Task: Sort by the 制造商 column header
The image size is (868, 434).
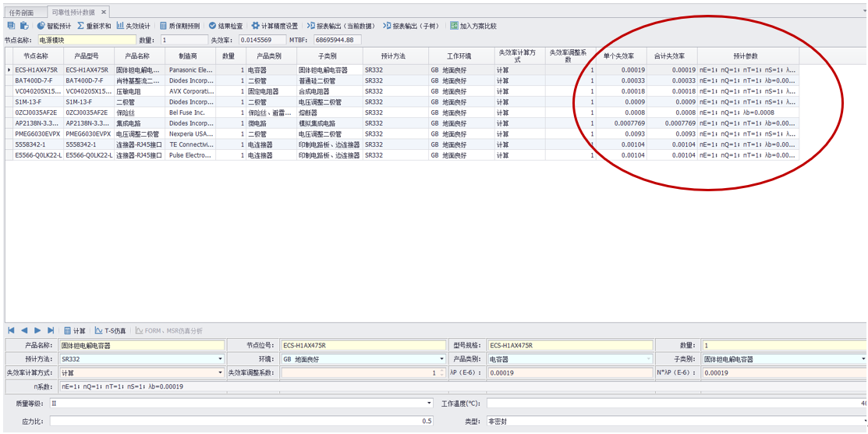Action: tap(190, 56)
